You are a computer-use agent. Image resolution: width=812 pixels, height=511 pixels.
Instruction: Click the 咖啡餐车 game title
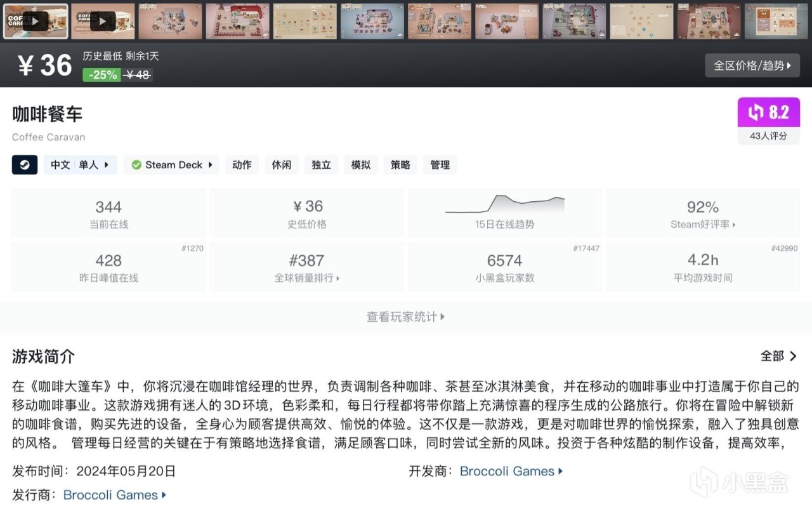coord(47,114)
